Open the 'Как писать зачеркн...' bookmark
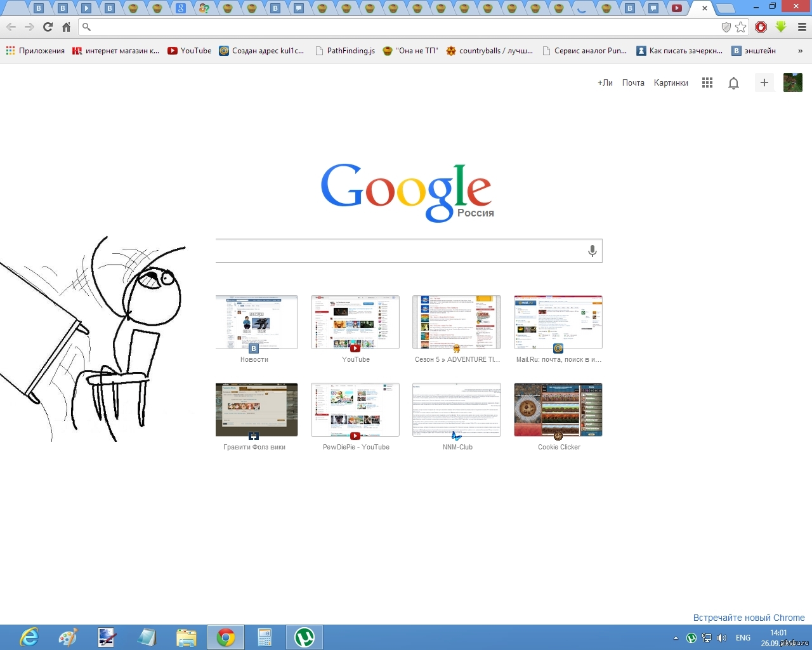Viewport: 812px width, 650px height. pos(679,51)
